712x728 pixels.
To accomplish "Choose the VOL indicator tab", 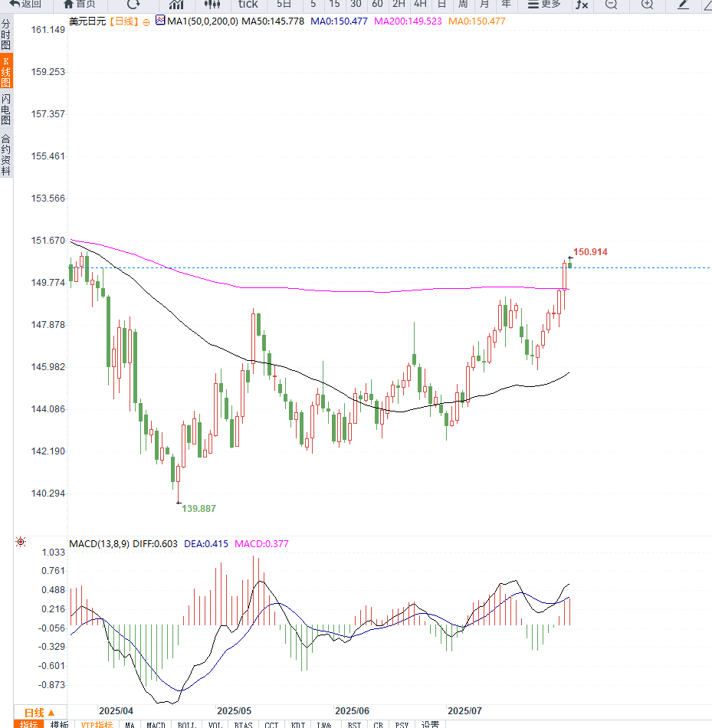I will pos(215,724).
